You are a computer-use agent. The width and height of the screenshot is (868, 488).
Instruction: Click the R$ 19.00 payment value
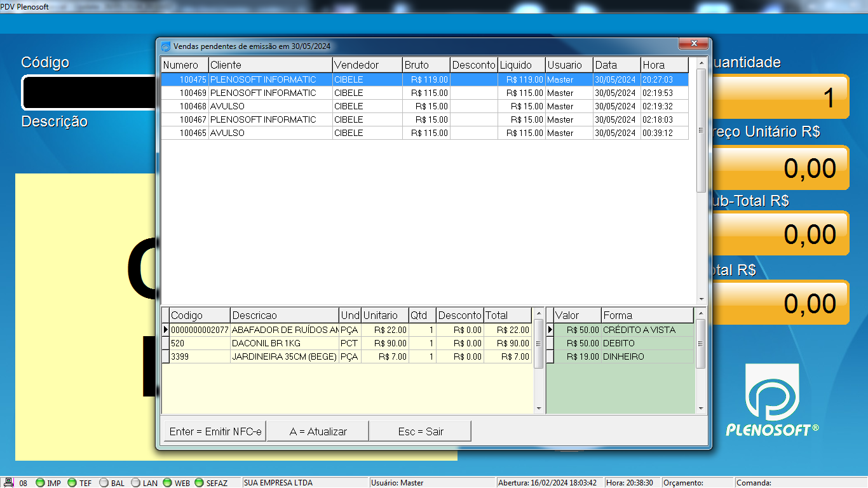pyautogui.click(x=578, y=356)
